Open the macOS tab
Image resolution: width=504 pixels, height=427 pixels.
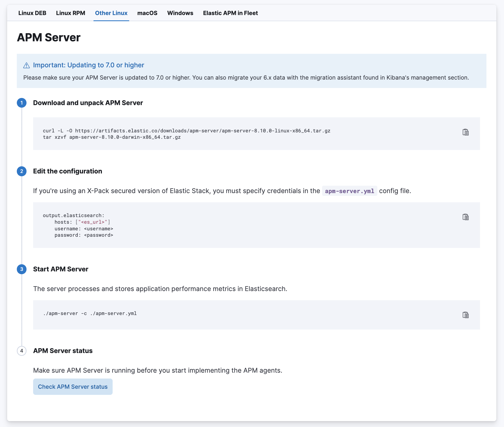pos(147,13)
